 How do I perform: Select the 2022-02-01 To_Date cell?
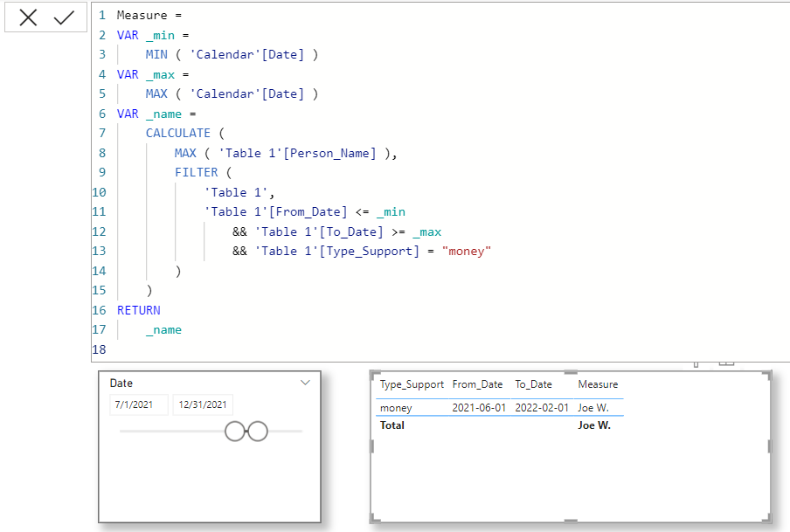pos(542,408)
